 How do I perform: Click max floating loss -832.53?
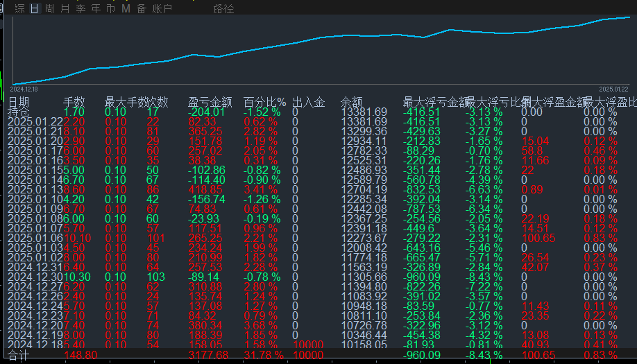click(x=422, y=189)
